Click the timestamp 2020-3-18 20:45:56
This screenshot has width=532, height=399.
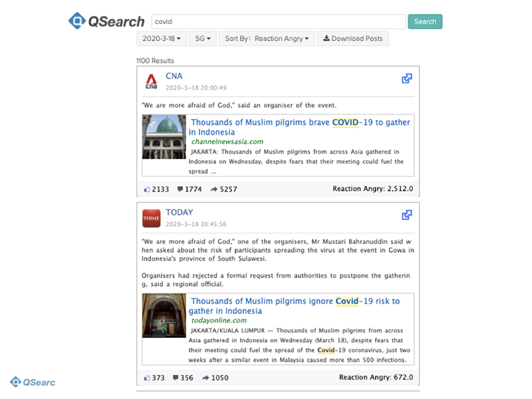(x=196, y=224)
